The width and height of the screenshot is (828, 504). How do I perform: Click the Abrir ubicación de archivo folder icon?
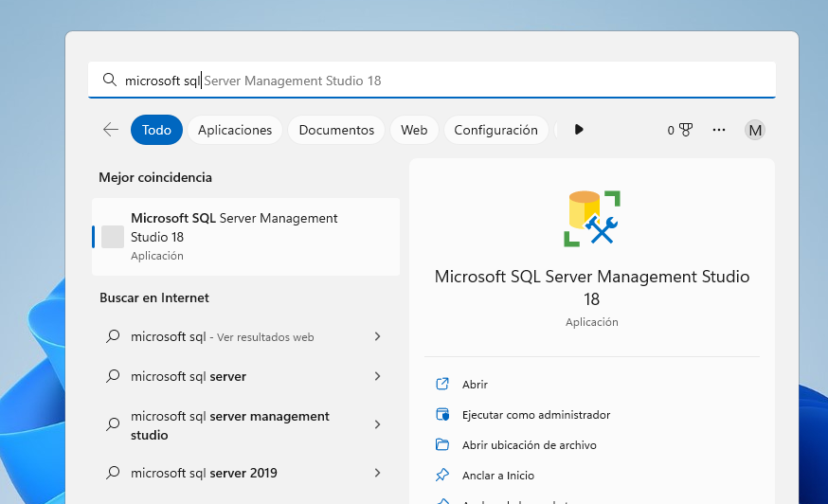coord(442,444)
